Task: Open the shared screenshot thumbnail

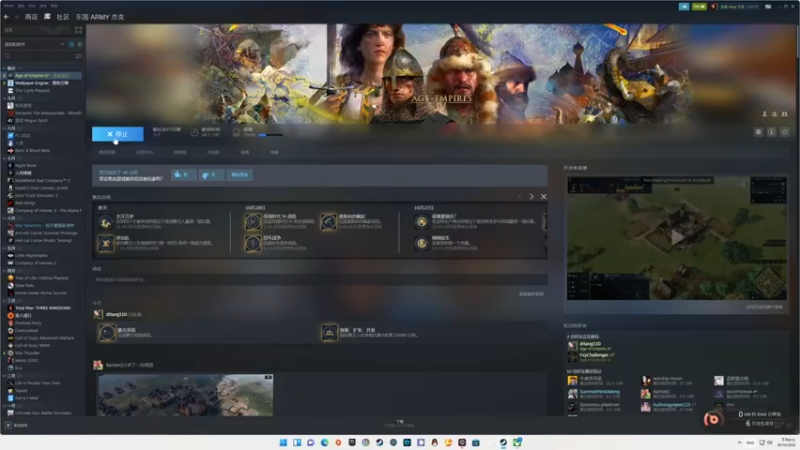Action: coord(185,395)
